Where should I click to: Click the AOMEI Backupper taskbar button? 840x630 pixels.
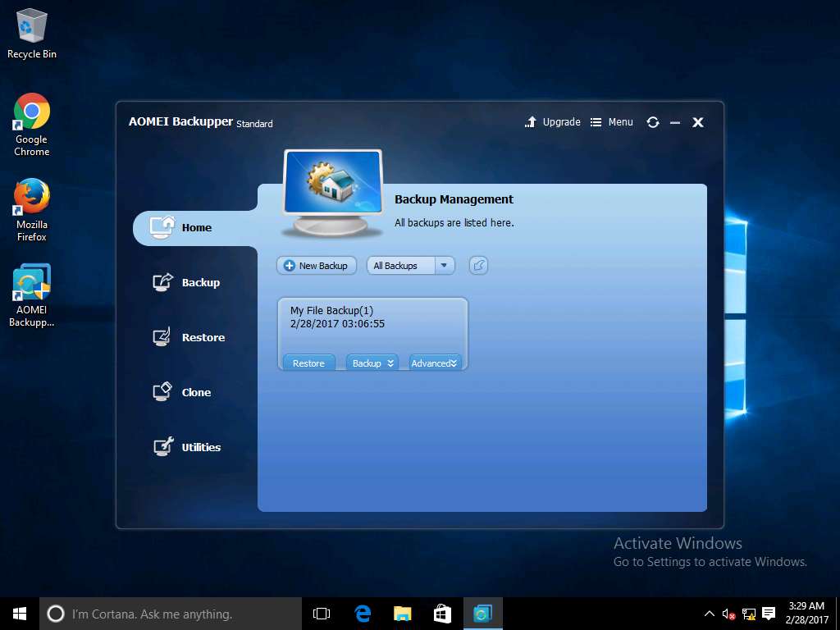click(482, 614)
